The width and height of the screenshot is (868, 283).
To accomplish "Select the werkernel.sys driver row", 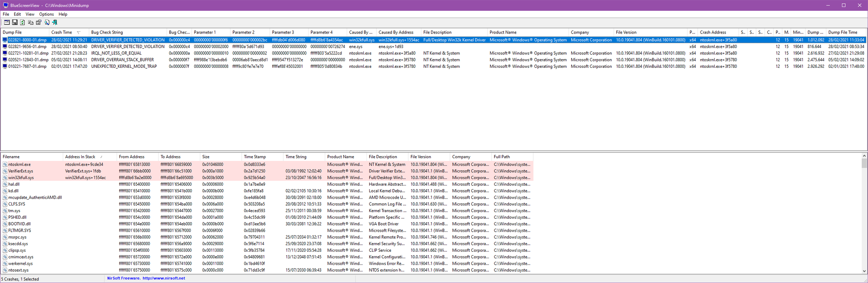I will pyautogui.click(x=267, y=264).
